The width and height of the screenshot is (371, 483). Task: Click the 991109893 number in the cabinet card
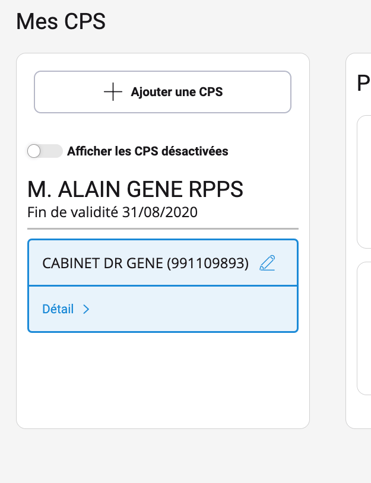click(x=208, y=263)
